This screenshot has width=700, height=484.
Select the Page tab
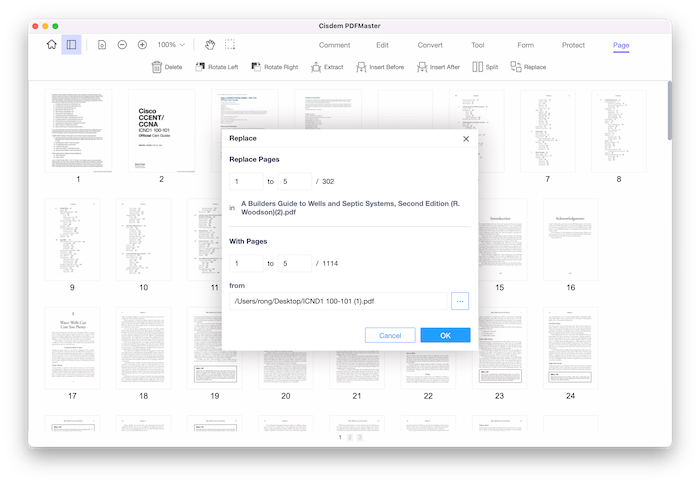[621, 45]
